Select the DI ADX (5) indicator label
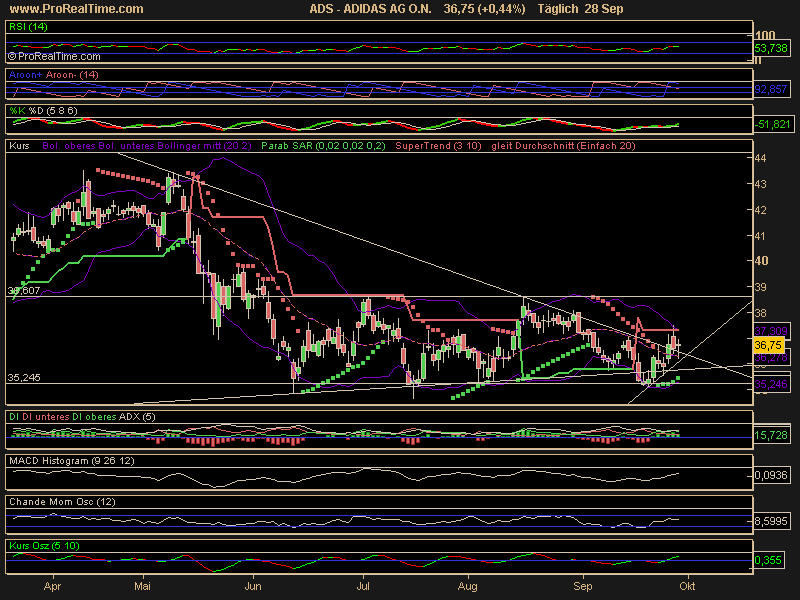The image size is (800, 600). [82, 417]
